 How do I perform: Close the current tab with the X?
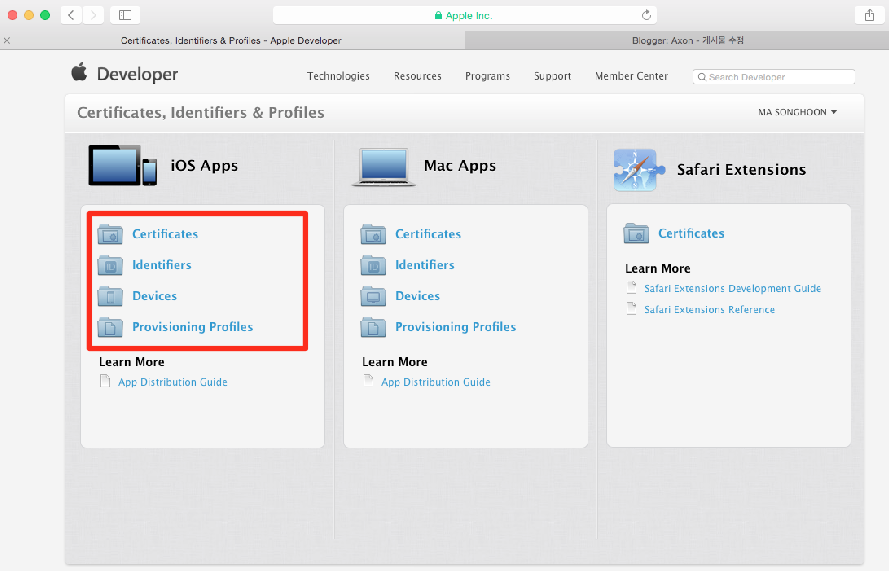(x=7, y=40)
